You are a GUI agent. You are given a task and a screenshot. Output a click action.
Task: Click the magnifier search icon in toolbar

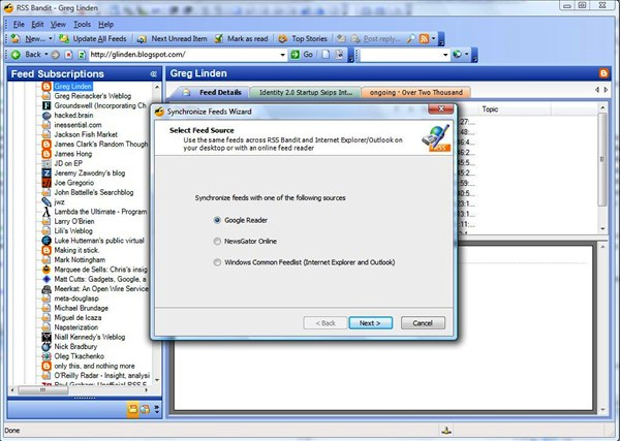[411, 38]
